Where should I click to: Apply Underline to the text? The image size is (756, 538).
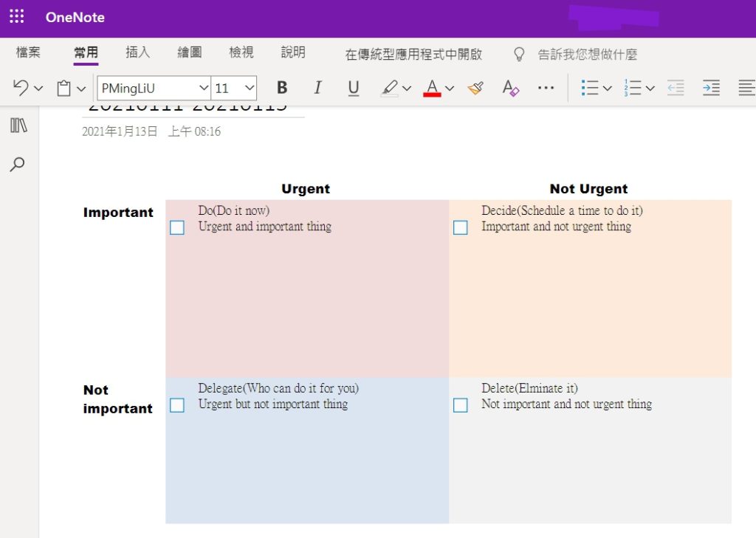pos(353,87)
